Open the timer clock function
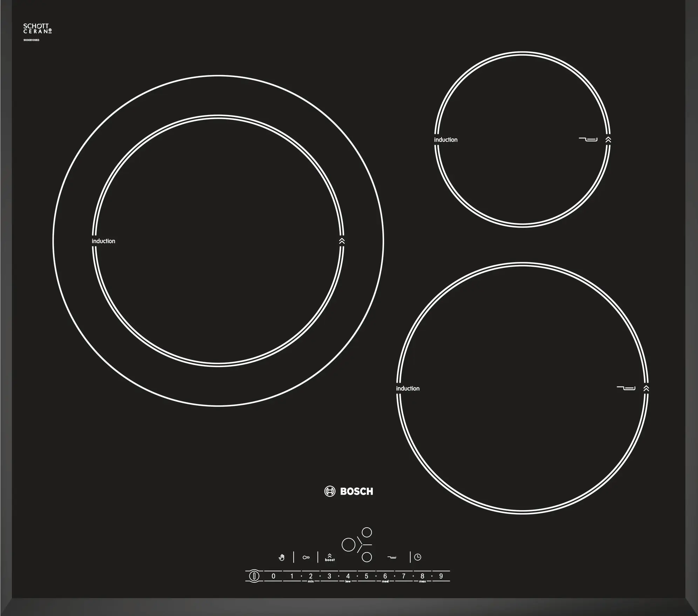Viewport: 698px width, 616px height. pos(417,557)
